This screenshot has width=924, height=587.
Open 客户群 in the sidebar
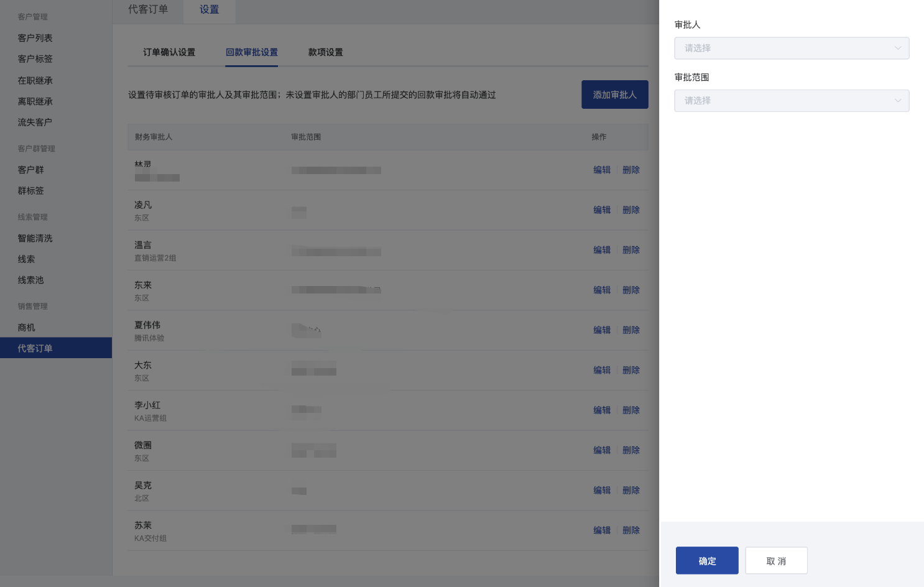(x=31, y=170)
